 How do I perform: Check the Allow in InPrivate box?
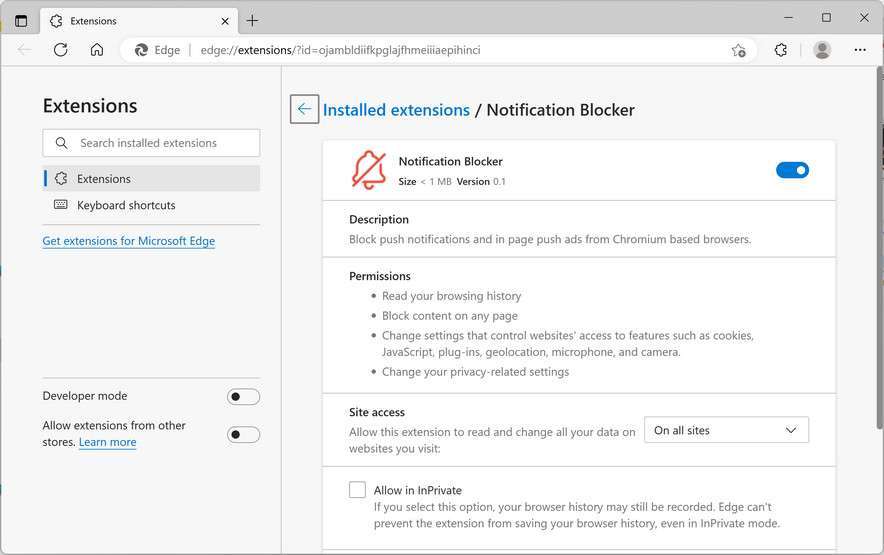(x=357, y=490)
